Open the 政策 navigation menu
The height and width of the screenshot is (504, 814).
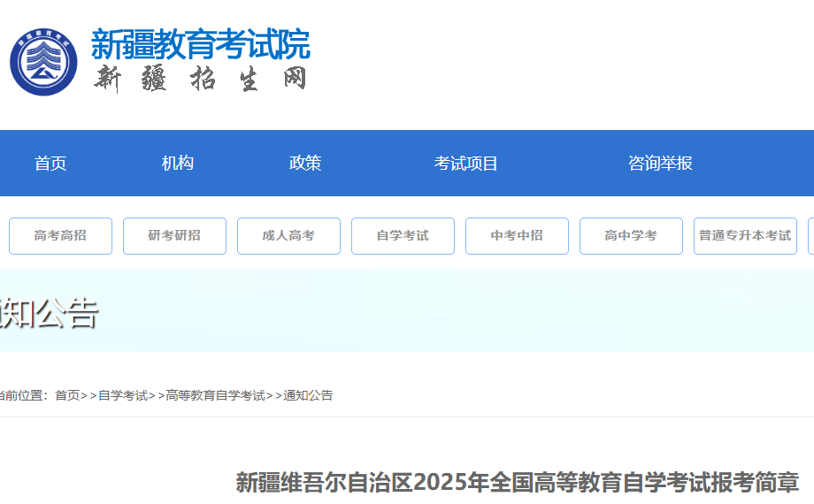(305, 164)
